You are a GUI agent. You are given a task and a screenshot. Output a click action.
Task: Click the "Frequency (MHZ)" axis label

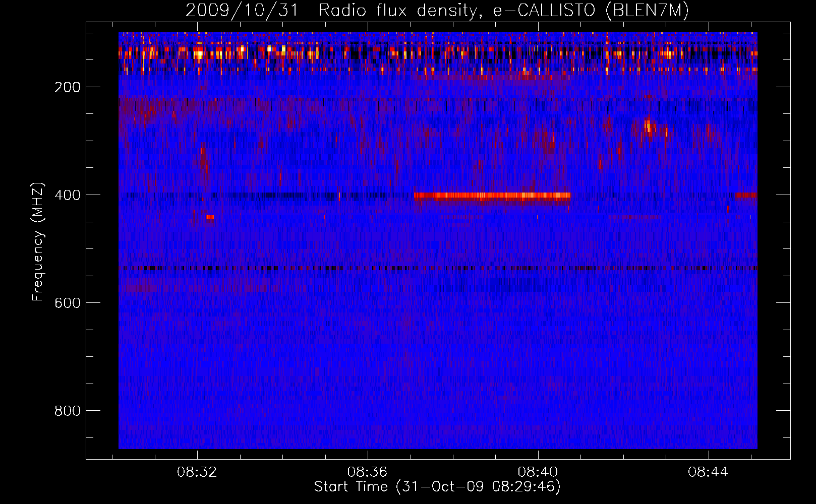tap(38, 242)
